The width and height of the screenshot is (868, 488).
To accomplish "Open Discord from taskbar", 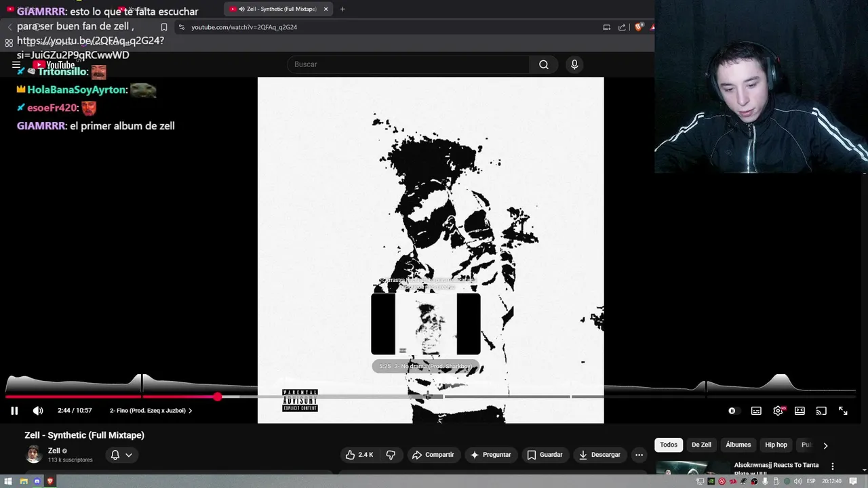I will pyautogui.click(x=37, y=481).
